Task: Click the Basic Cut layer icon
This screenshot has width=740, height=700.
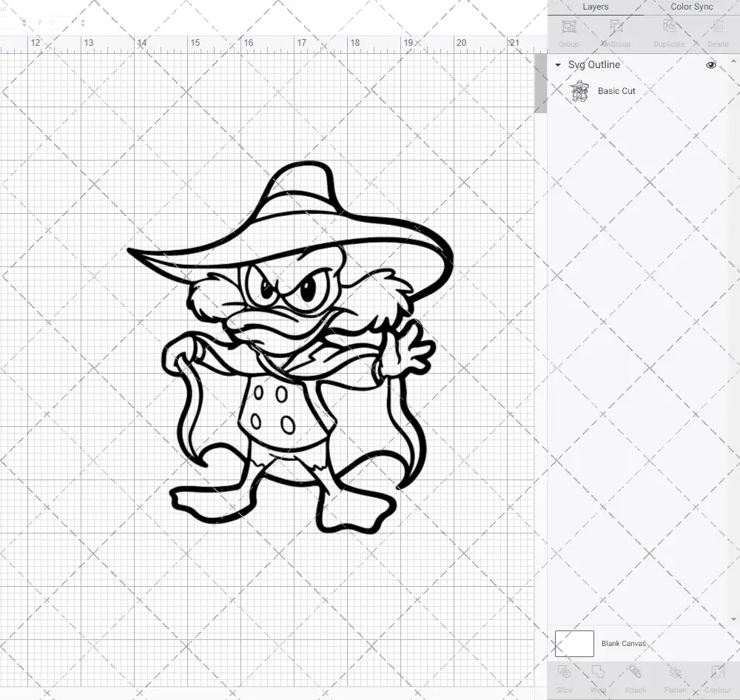Action: tap(581, 90)
